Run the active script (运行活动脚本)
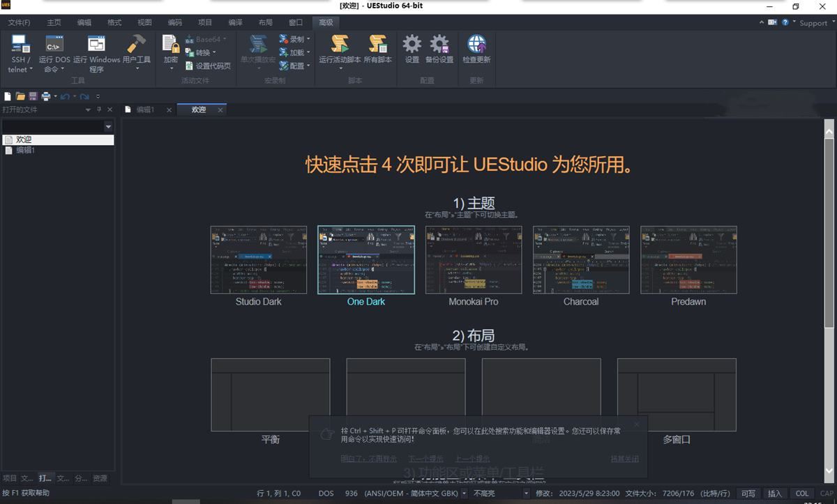The image size is (837, 504). coord(340,46)
